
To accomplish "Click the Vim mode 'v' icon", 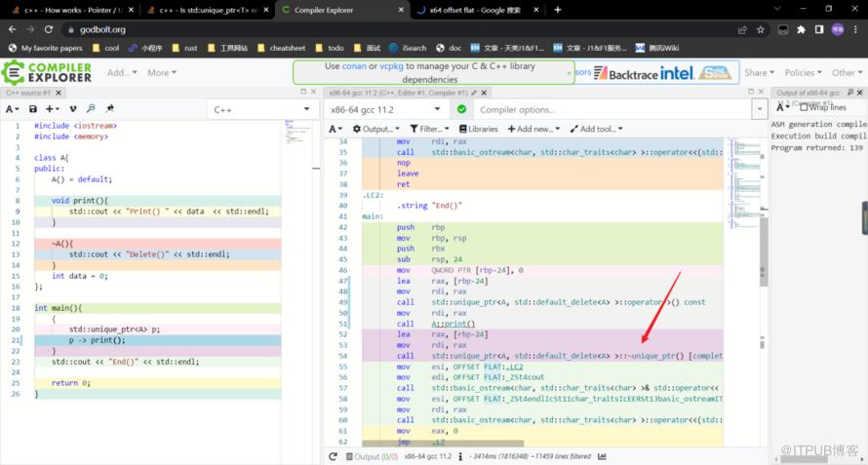I will click(73, 109).
